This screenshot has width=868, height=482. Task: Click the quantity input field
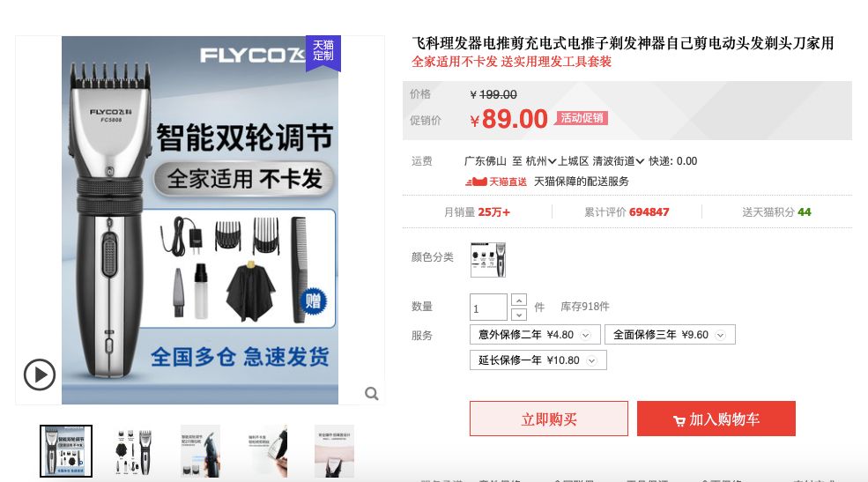pos(488,308)
